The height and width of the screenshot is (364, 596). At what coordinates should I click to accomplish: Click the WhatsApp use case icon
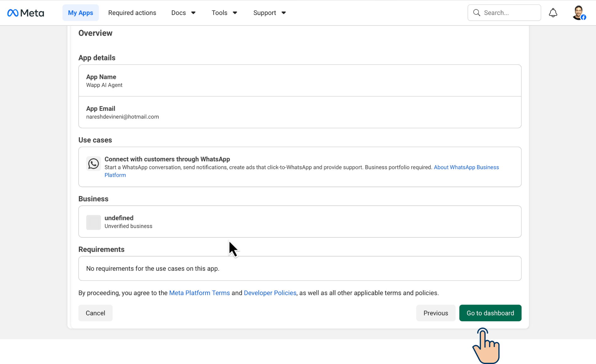coord(93,164)
